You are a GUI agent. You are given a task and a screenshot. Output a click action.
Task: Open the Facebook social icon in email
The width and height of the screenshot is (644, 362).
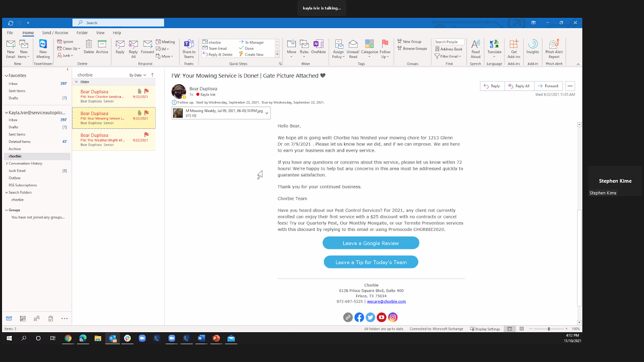[359, 317]
